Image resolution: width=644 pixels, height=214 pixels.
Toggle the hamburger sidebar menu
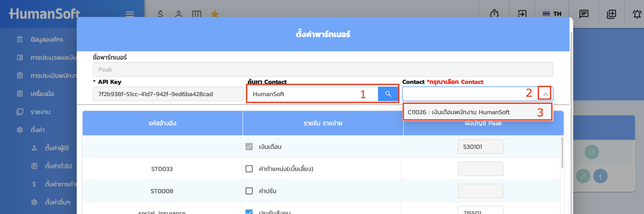pos(130,14)
